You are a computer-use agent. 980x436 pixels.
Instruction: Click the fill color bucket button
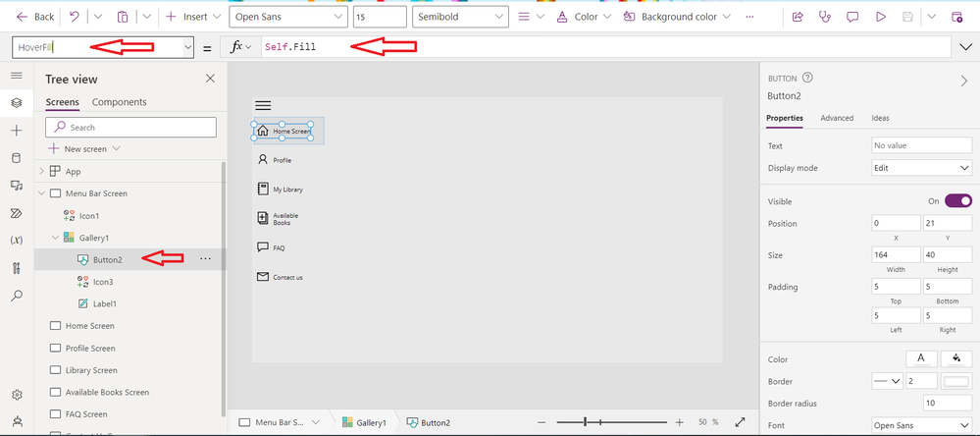click(956, 359)
